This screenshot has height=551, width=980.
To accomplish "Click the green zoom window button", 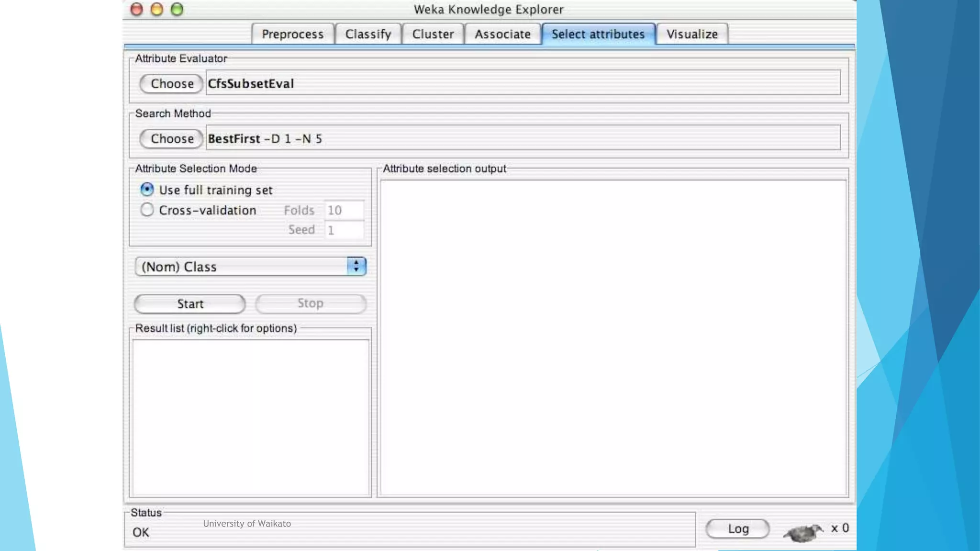I will pyautogui.click(x=177, y=9).
